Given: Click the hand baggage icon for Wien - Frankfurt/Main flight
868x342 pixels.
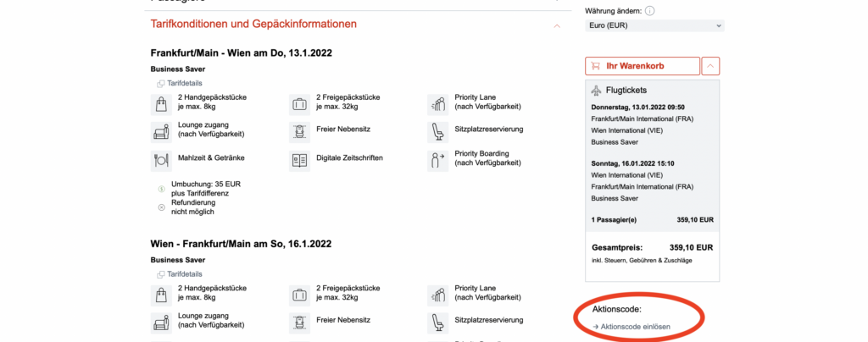Looking at the screenshot, I should 161,295.
